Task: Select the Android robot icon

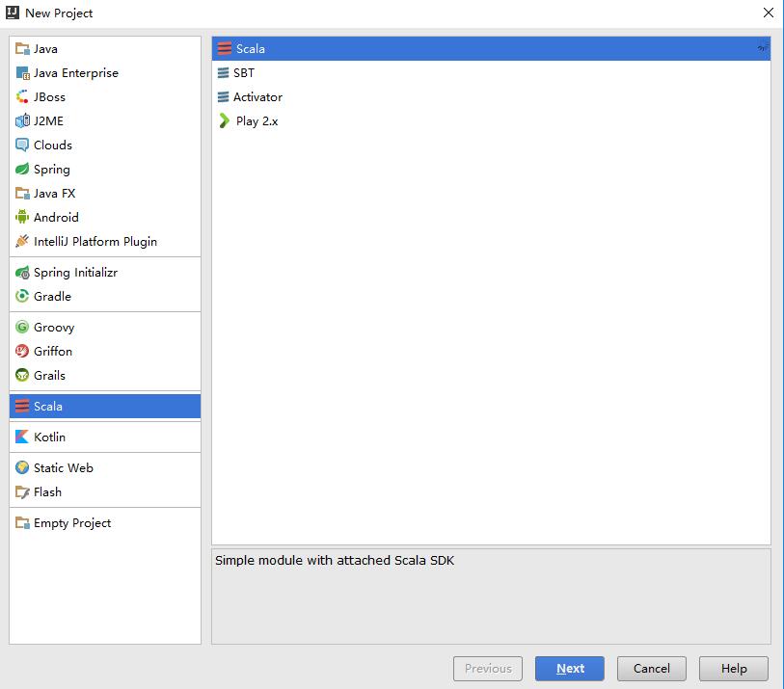Action: pos(23,218)
